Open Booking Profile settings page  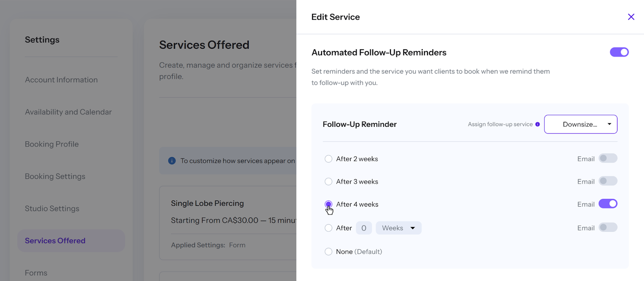[x=52, y=144]
